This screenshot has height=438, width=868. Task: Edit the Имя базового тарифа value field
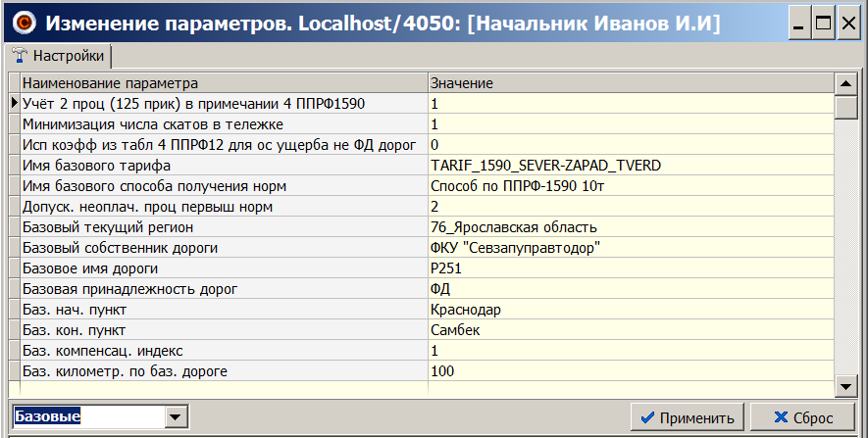pos(628,166)
